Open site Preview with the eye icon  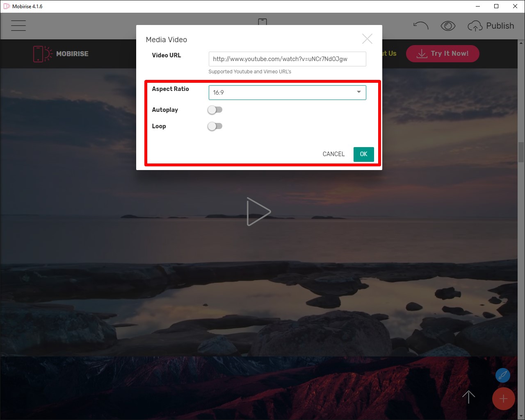coord(448,25)
